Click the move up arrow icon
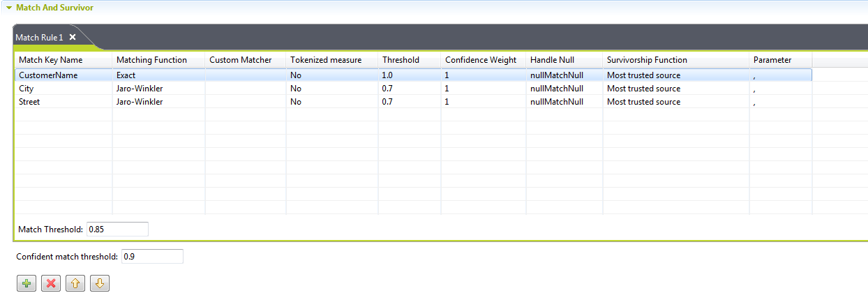This screenshot has width=868, height=293. (x=75, y=283)
